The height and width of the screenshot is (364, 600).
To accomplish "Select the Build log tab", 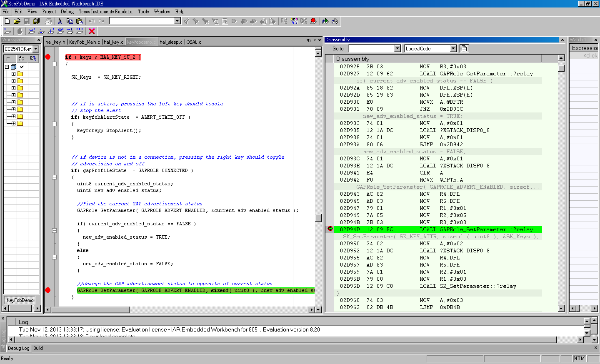I will click(x=38, y=348).
